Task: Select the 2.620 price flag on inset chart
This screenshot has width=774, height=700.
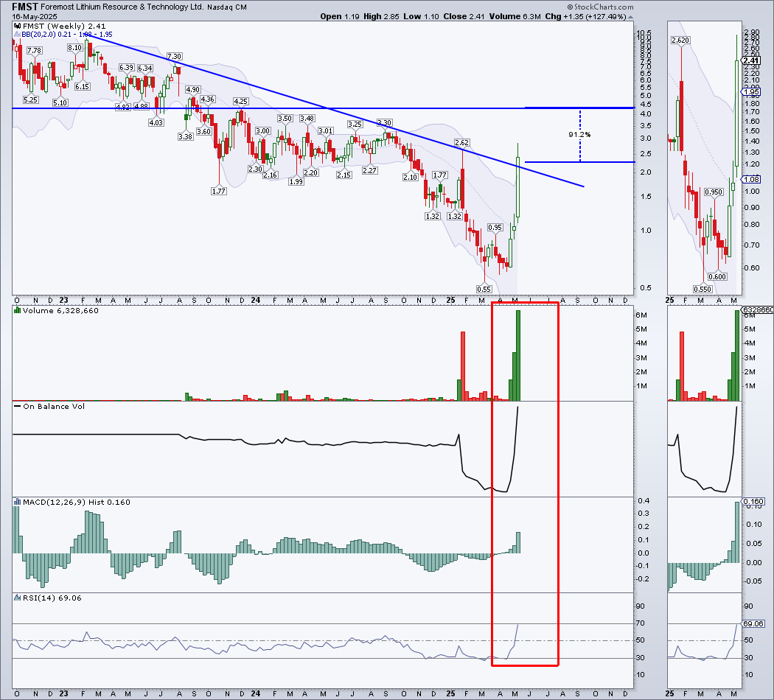Action: [679, 41]
